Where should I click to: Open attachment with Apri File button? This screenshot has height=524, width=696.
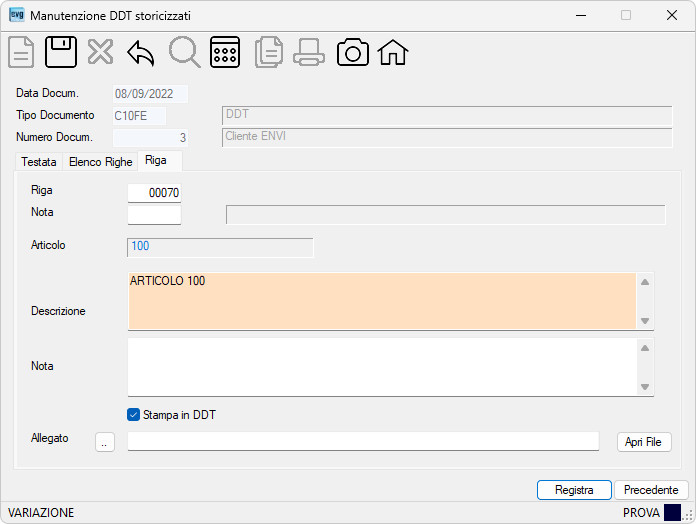(x=644, y=442)
